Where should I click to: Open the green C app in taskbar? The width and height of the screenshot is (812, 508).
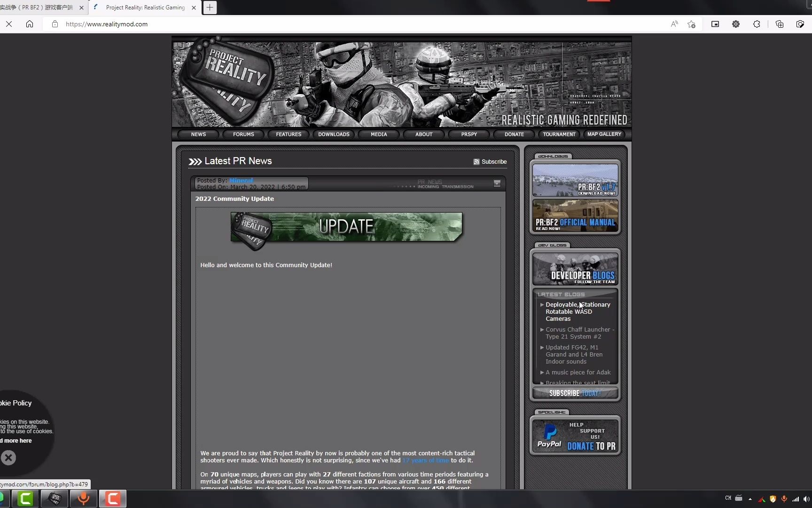click(25, 499)
